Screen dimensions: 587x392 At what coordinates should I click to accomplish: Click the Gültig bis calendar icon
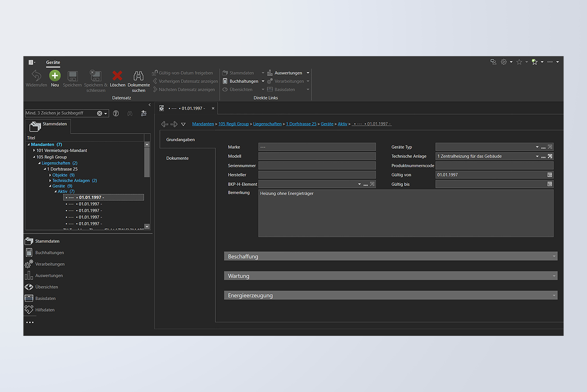click(549, 184)
